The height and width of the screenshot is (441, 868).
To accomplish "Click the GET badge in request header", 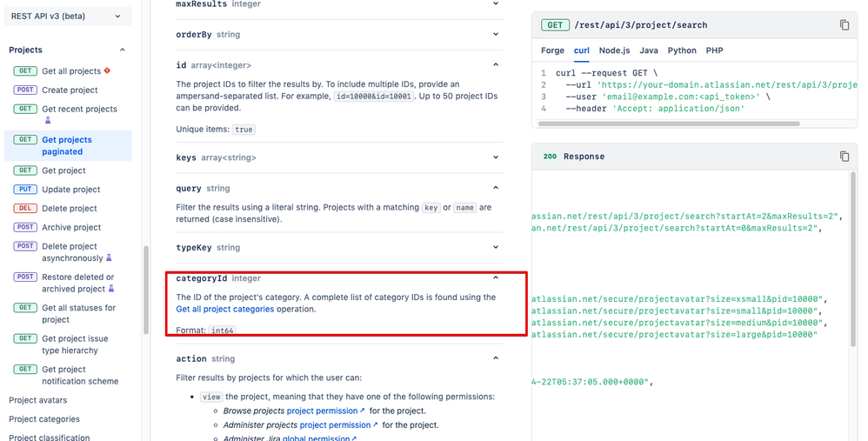I will click(555, 25).
